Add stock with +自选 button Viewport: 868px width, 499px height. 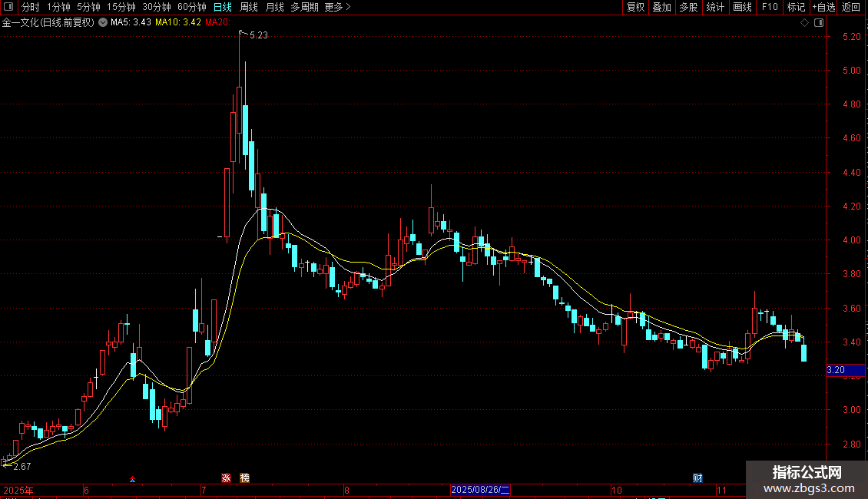tap(823, 7)
